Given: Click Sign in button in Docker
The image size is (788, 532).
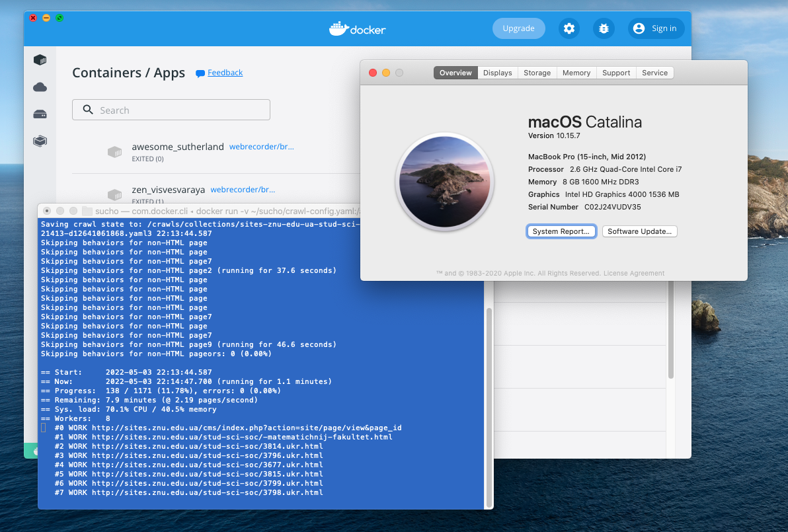Looking at the screenshot, I should tap(656, 28).
